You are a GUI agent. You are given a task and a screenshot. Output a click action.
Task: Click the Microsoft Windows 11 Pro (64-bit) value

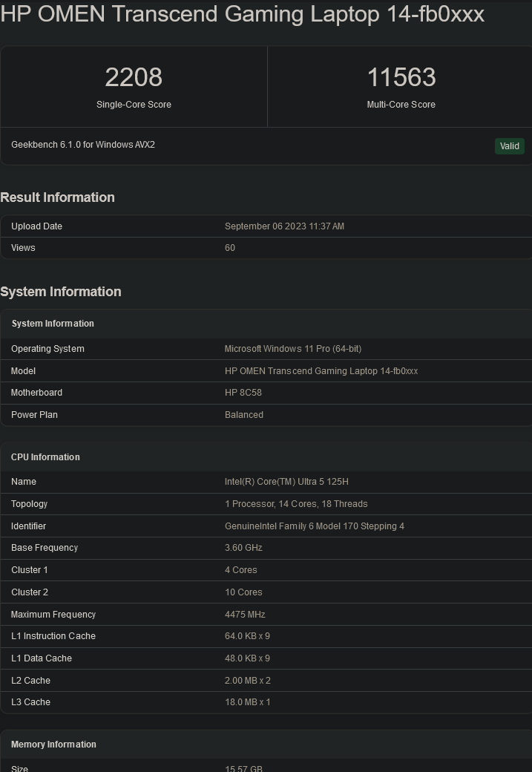click(x=293, y=349)
